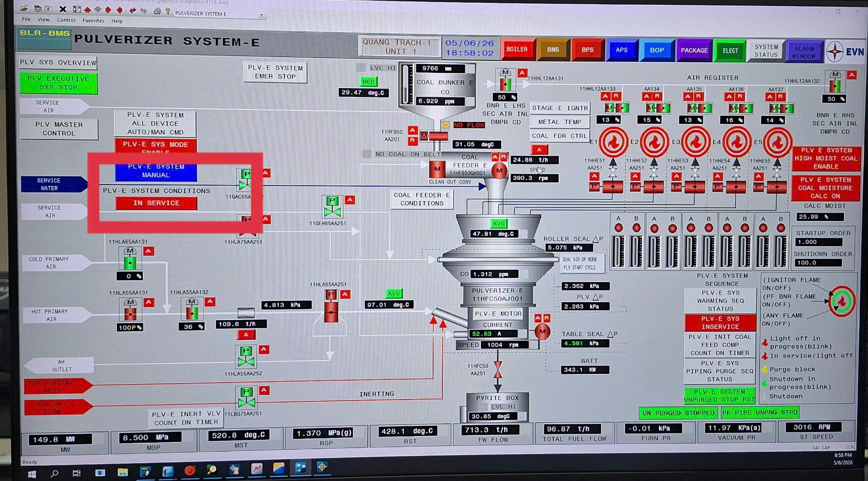Viewport: 868px width, 481px height.
Task: Click the red right arrow toolbar icon
Action: (x=108, y=9)
